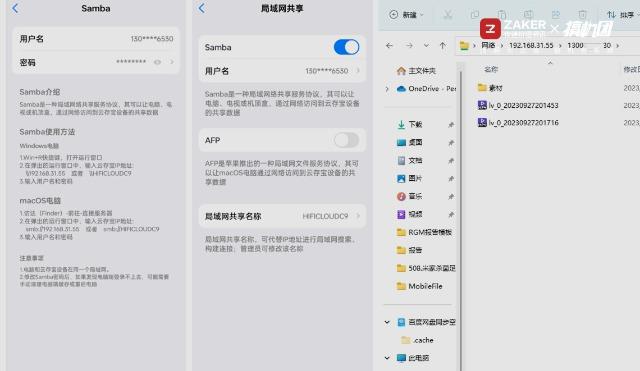Open recent locations dropdown arrow
The image size is (640, 371).
(x=426, y=45)
